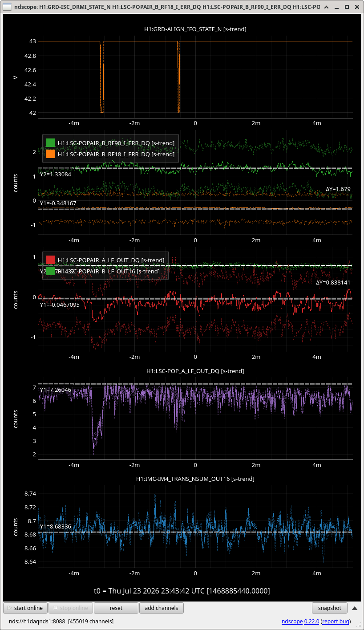Click orange swatch for POPAIR_B_RF18_I_ERR_DQ
Viewport: 364px width, 630px height.
[x=50, y=154]
